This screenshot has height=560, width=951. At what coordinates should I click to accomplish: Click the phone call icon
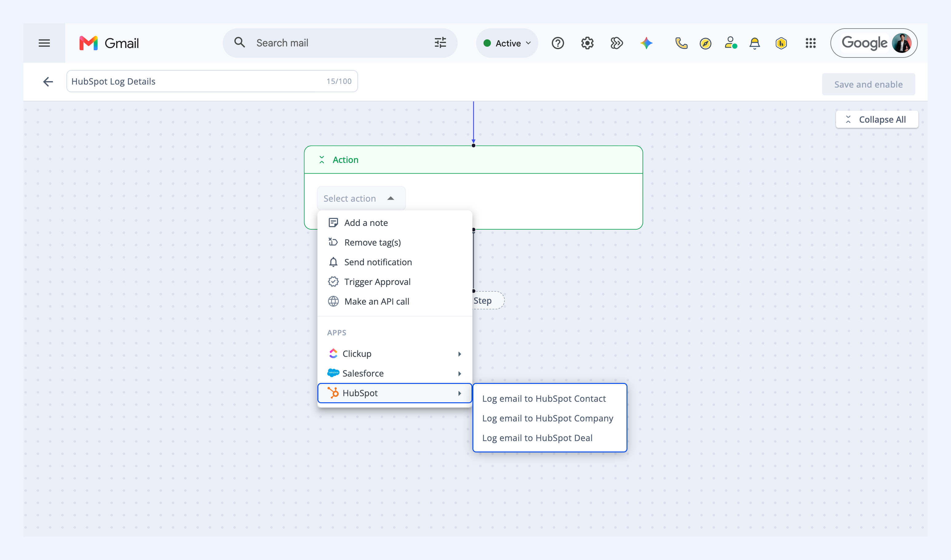(x=681, y=43)
